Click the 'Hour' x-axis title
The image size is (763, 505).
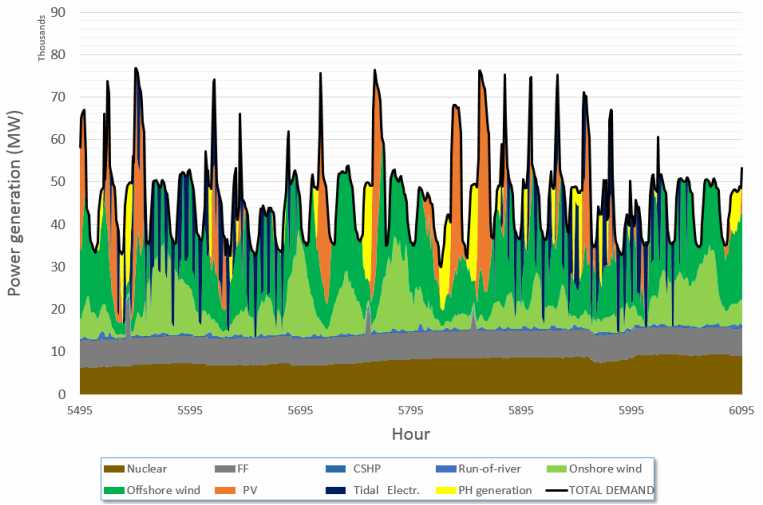[x=411, y=434]
